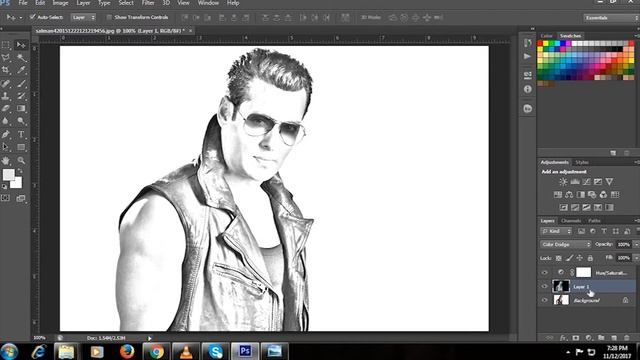Viewport: 640px width, 360px height.
Task: Select the History Brush tool
Action: 21,96
